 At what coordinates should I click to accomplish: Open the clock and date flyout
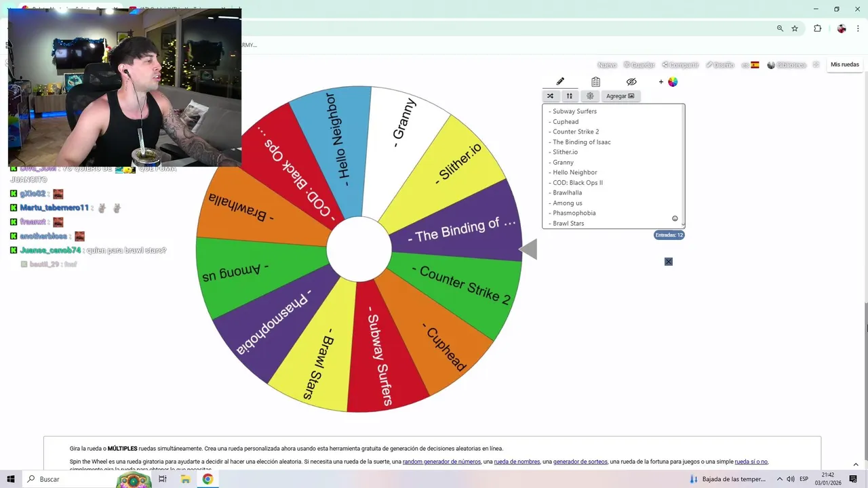tap(828, 479)
